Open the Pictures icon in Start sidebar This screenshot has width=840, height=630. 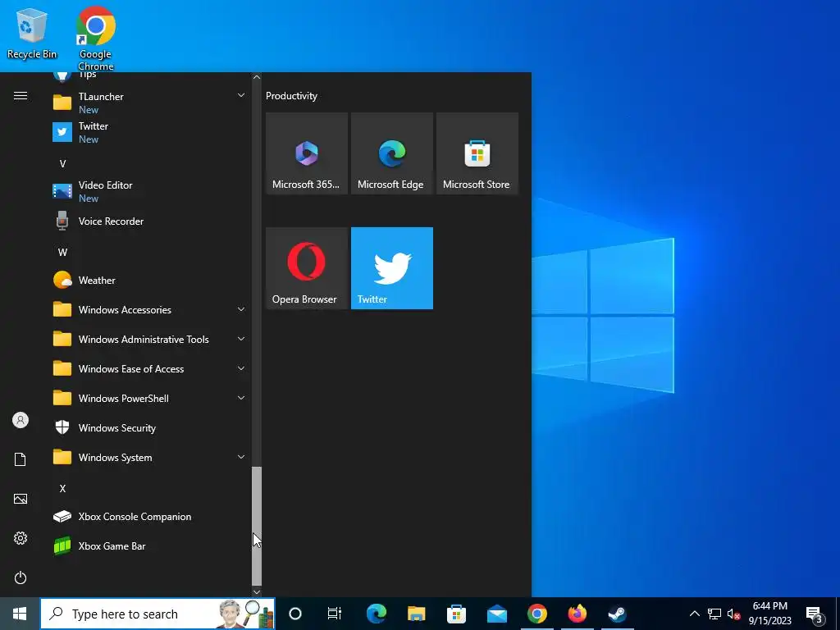click(21, 499)
